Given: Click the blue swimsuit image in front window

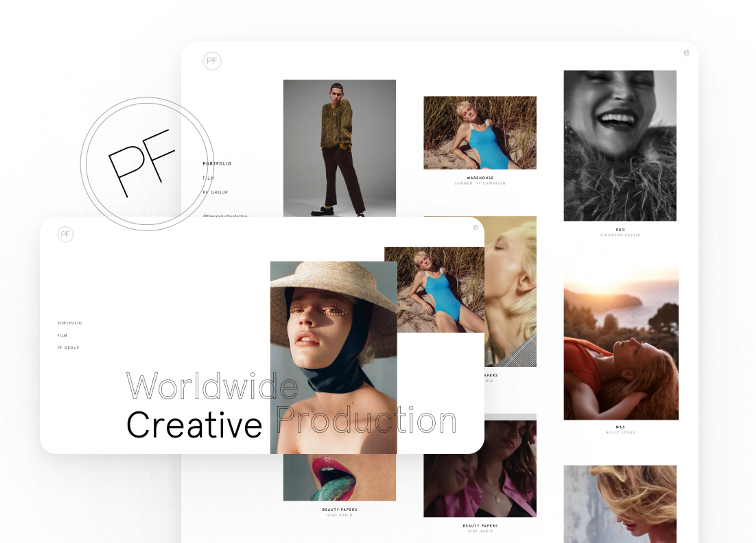Looking at the screenshot, I should coord(441,289).
